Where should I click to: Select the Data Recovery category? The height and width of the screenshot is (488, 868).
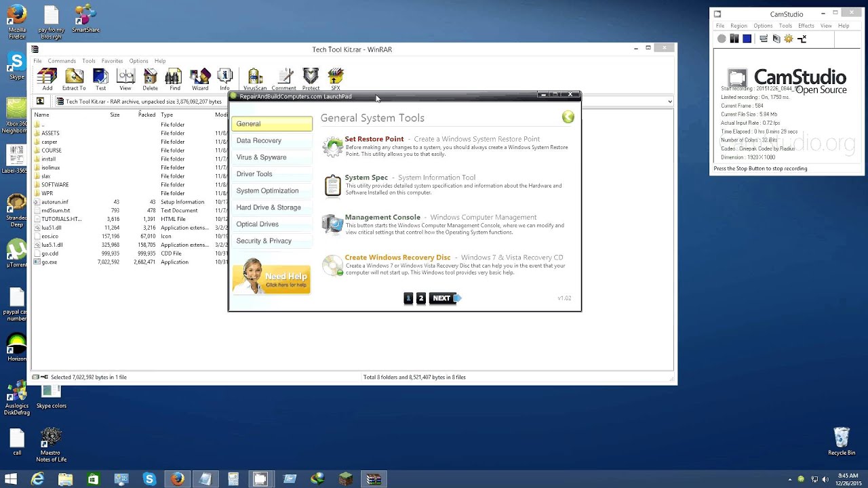point(272,140)
